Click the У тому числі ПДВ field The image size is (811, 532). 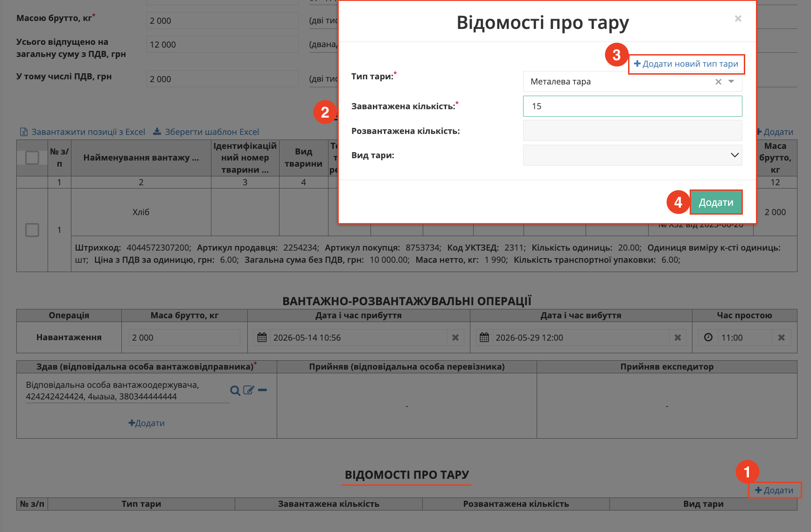pos(223,79)
